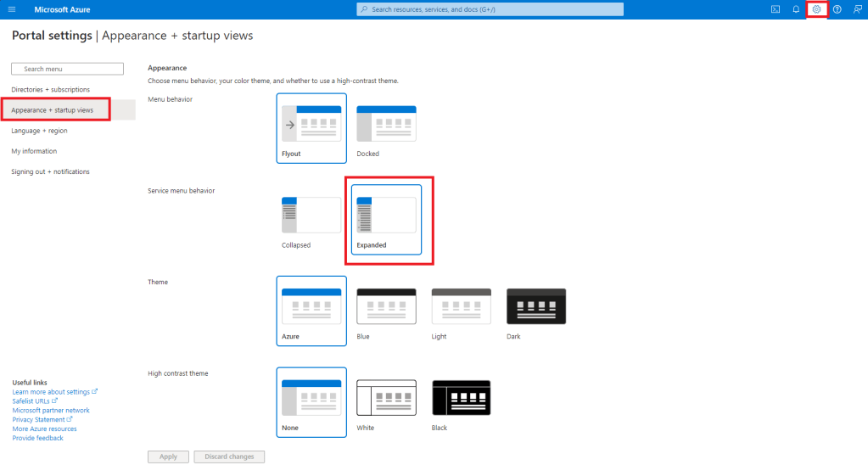Choose the Docked menu behavior
The width and height of the screenshot is (868, 465).
pyautogui.click(x=386, y=127)
